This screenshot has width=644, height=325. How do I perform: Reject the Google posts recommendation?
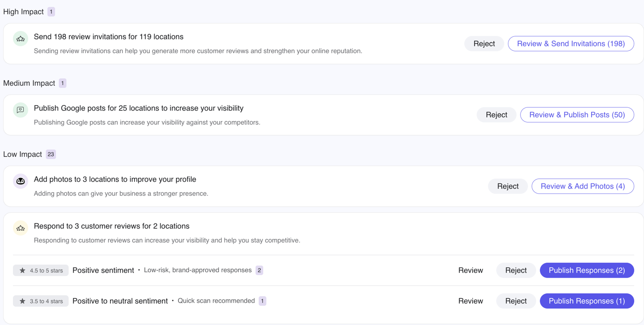(496, 115)
